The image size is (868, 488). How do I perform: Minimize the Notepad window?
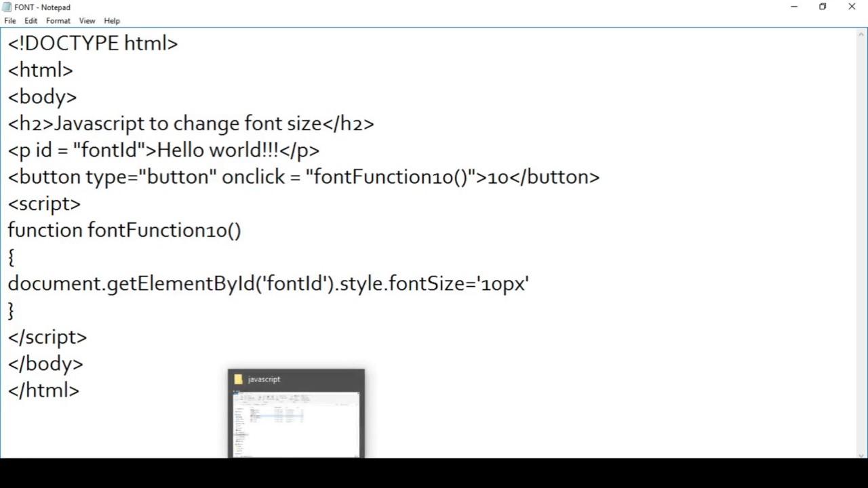click(x=794, y=7)
